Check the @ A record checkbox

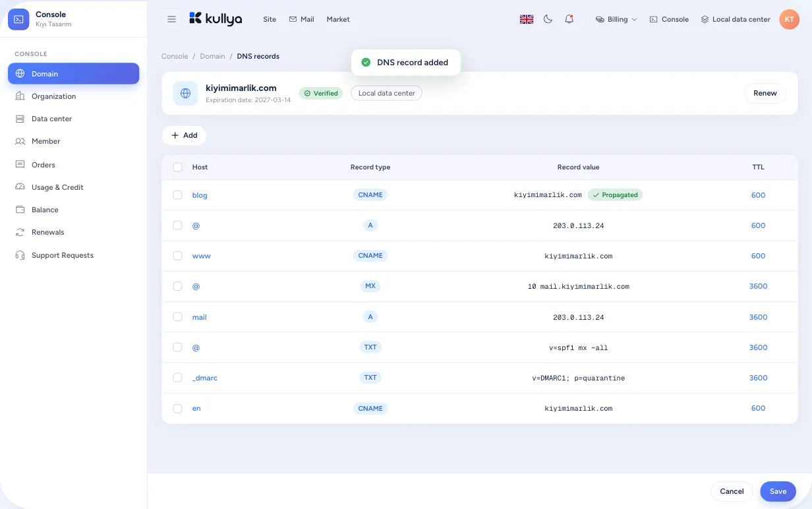coord(177,225)
